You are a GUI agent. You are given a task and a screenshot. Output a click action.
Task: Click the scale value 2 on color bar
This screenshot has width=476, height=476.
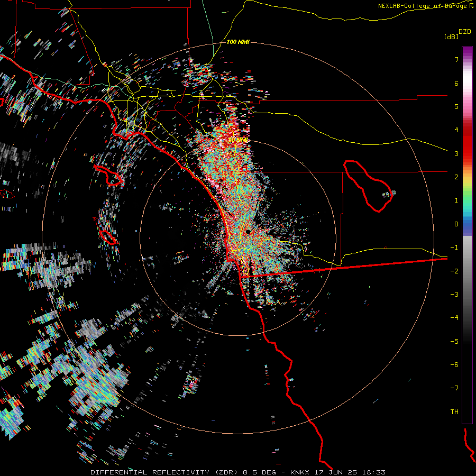pos(456,177)
